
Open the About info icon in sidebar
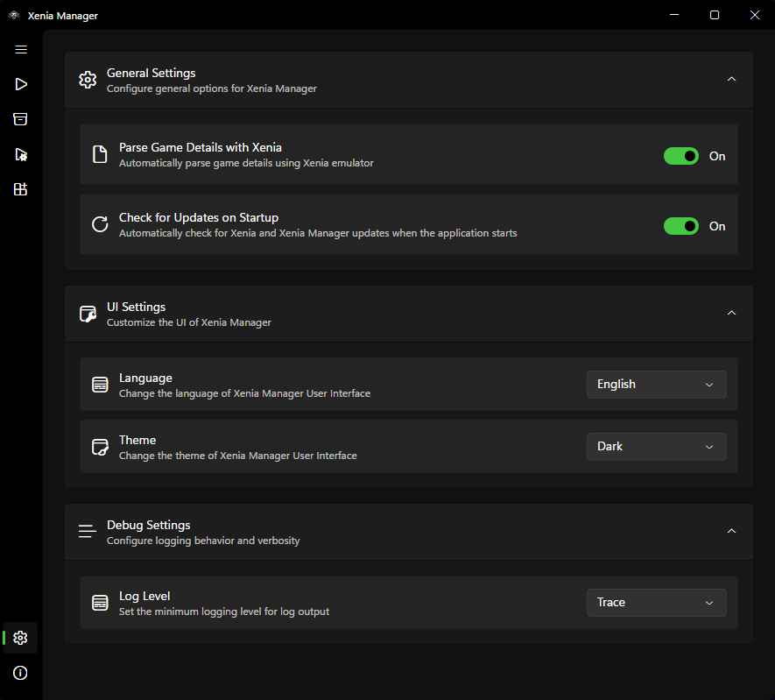coord(20,673)
